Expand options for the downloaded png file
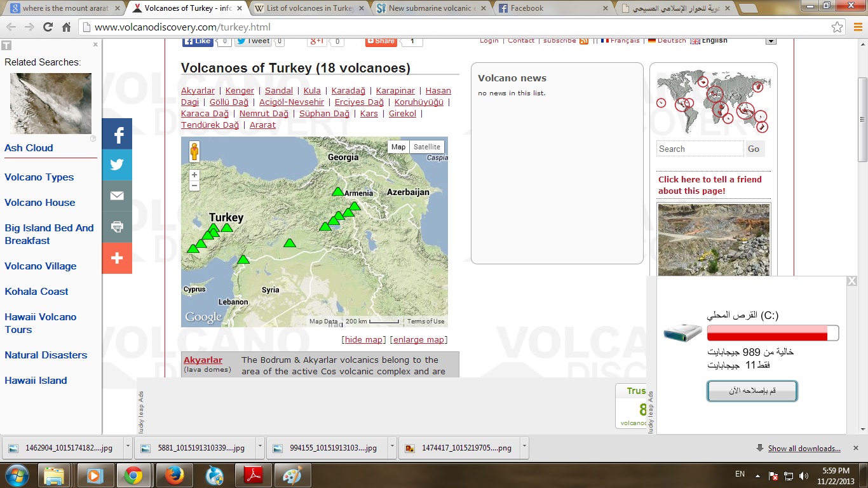Viewport: 868px width, 488px height. [524, 447]
